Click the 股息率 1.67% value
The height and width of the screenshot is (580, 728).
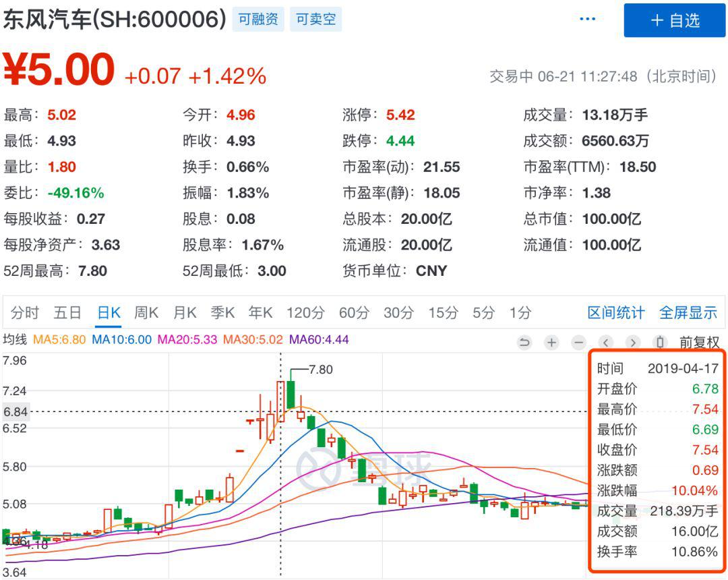(262, 245)
